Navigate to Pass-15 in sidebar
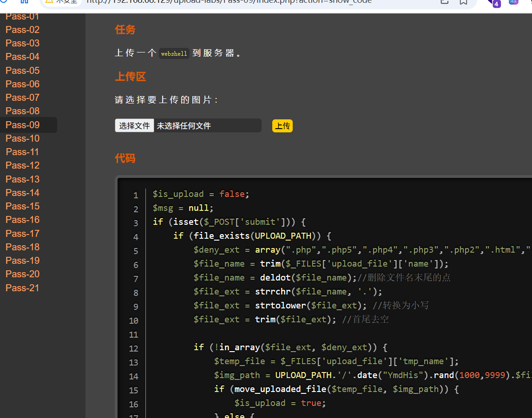Image resolution: width=532 pixels, height=418 pixels. [22, 206]
